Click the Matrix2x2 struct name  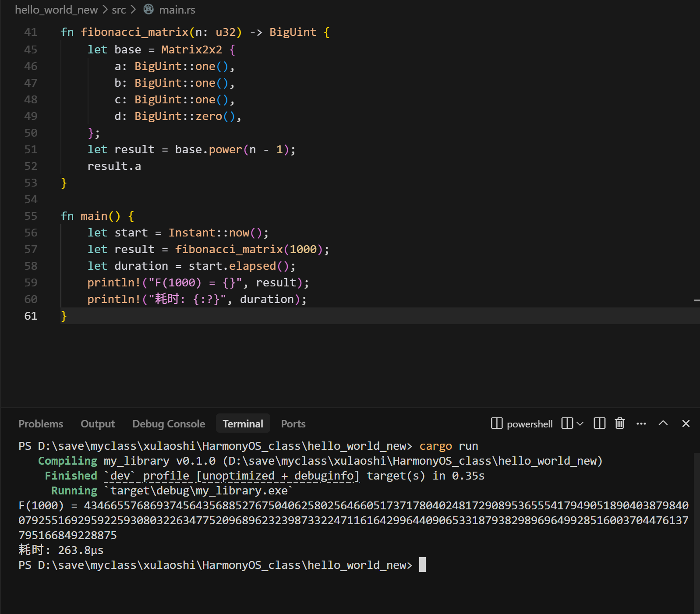pos(192,49)
